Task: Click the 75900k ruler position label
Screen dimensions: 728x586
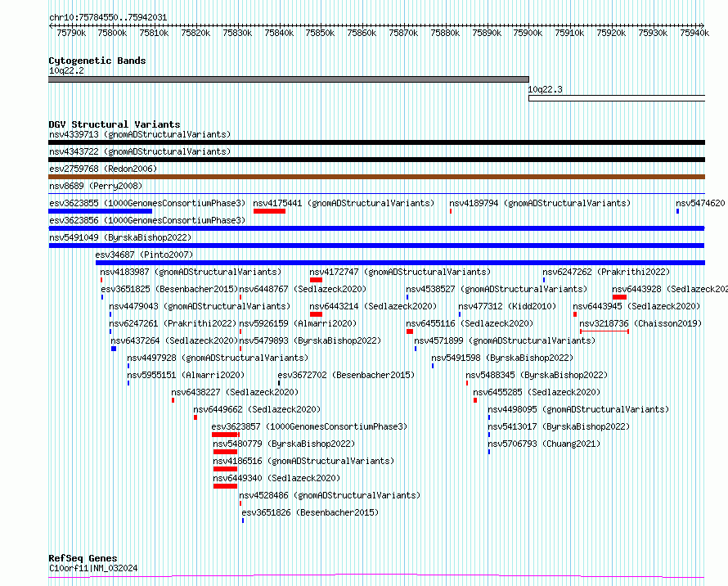Action: (528, 33)
